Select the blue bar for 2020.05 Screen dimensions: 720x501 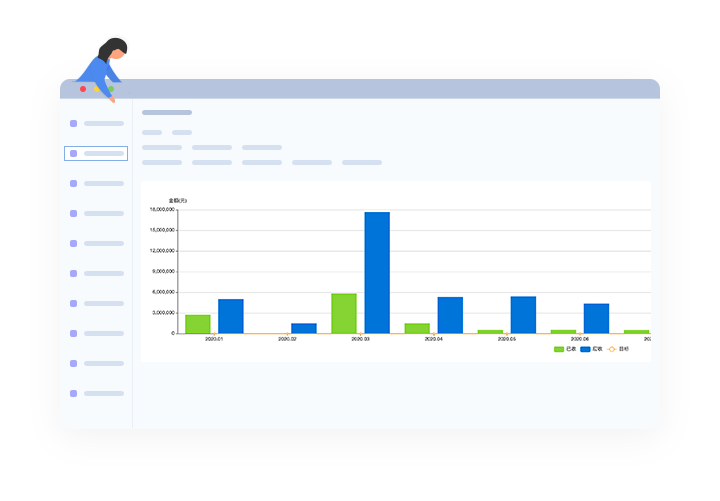coord(523,315)
